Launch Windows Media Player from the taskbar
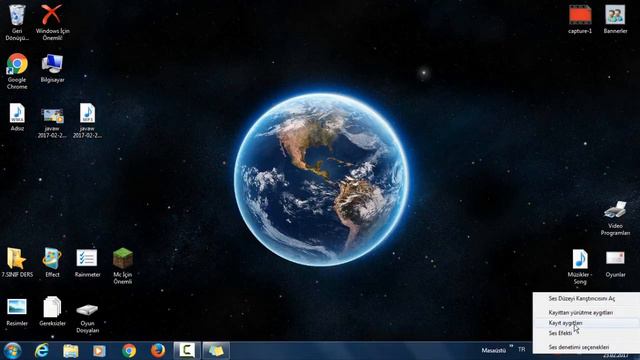The width and height of the screenshot is (640, 360). click(99, 351)
